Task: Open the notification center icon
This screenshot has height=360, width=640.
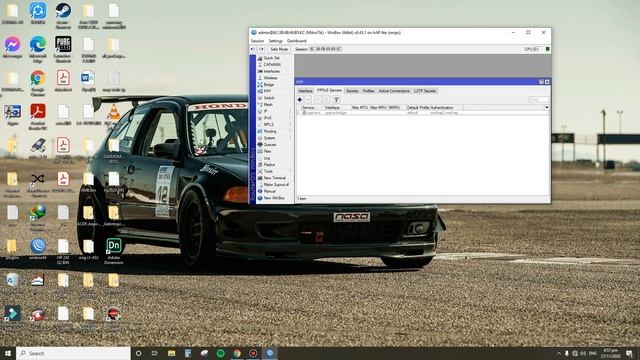Action: (629, 353)
